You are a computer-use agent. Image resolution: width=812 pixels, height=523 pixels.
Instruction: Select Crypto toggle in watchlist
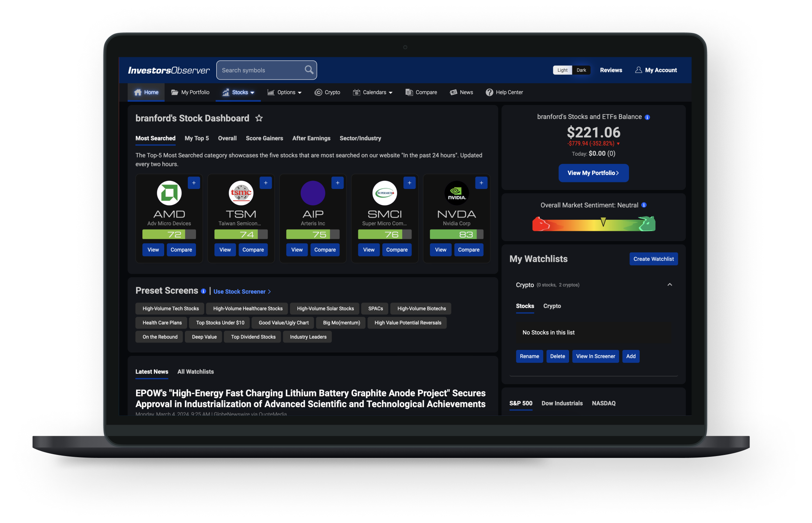pos(552,306)
